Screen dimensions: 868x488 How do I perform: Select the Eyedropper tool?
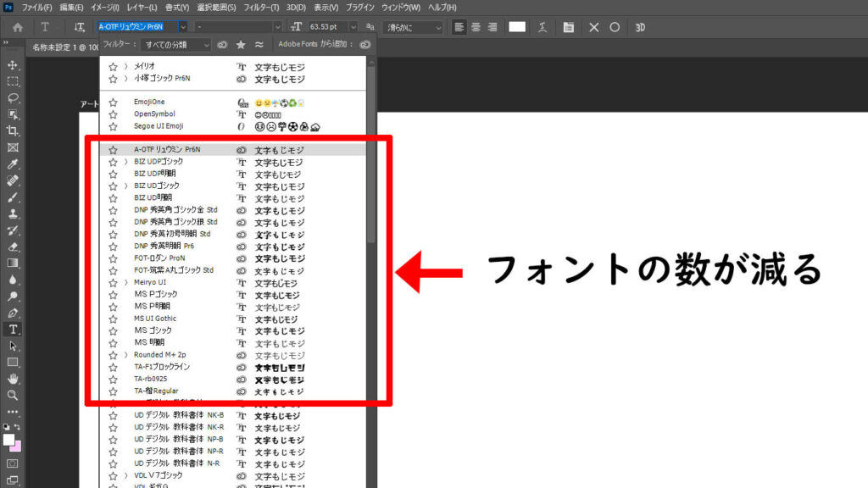point(13,164)
